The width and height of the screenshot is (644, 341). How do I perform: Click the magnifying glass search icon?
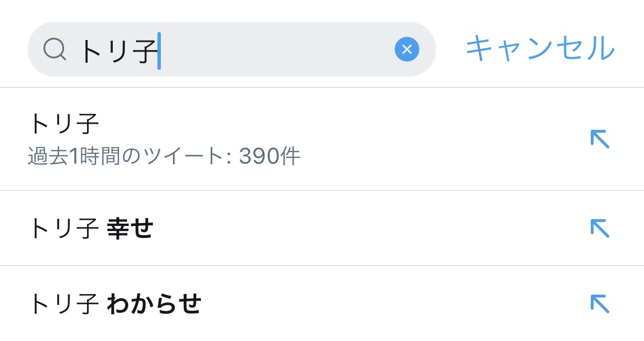point(55,50)
